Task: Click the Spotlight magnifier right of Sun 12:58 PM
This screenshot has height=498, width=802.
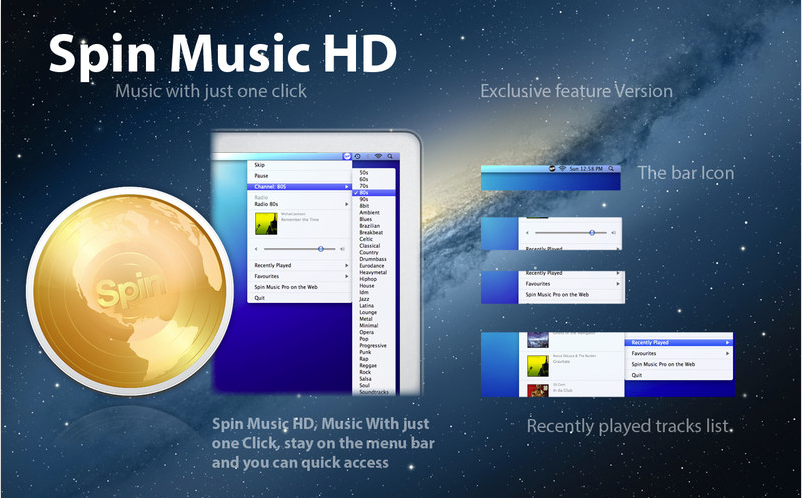Action: click(x=611, y=170)
